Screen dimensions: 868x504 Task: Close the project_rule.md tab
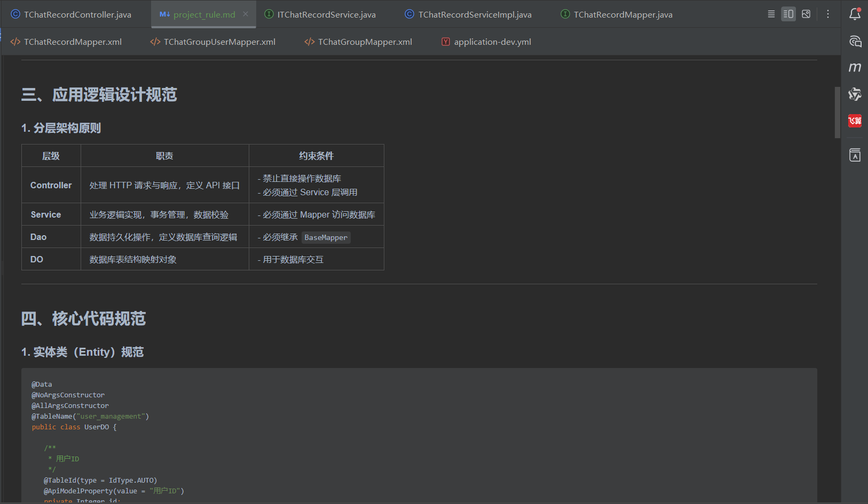point(245,14)
